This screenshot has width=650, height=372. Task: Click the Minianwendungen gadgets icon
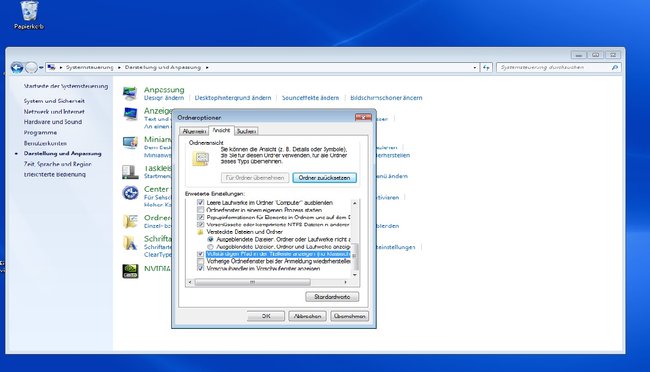130,142
